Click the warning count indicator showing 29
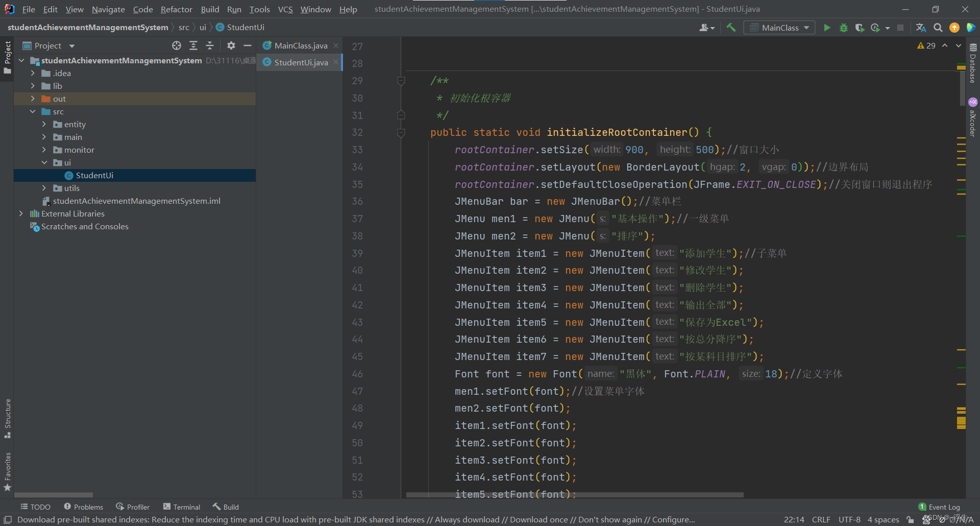Image resolution: width=980 pixels, height=526 pixels. point(926,45)
